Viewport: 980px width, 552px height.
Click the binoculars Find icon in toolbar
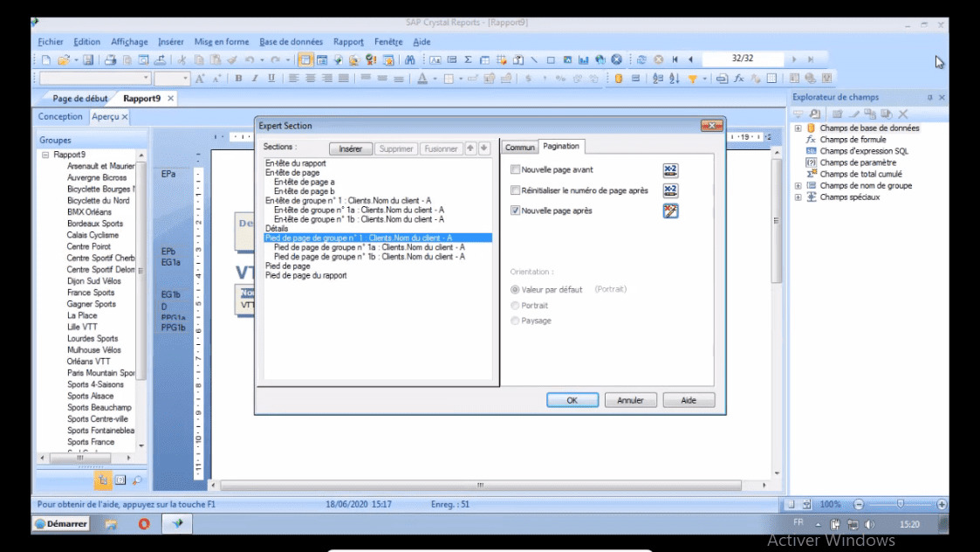(410, 60)
